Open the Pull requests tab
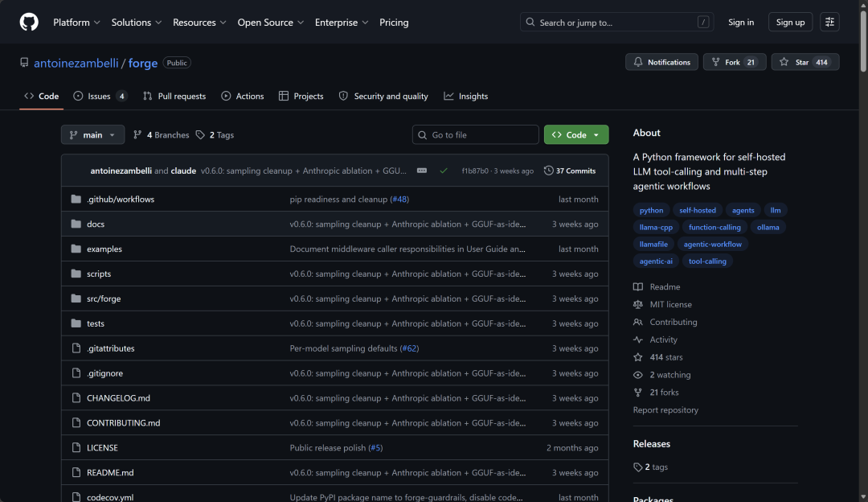This screenshot has width=868, height=502. click(174, 96)
